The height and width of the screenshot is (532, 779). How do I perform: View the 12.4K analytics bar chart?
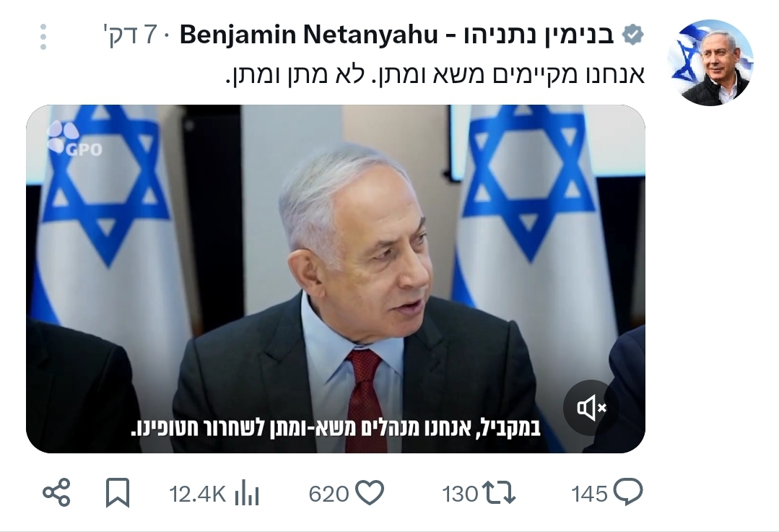point(247,493)
